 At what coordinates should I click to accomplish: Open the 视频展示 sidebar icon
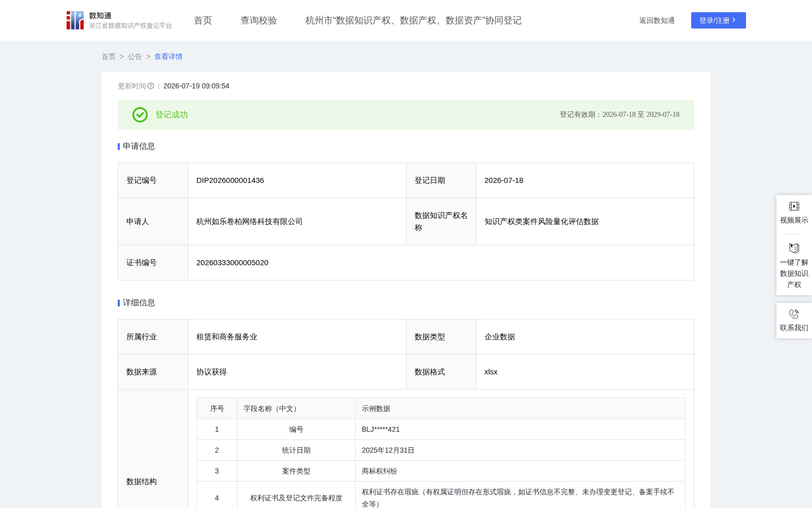(x=794, y=206)
